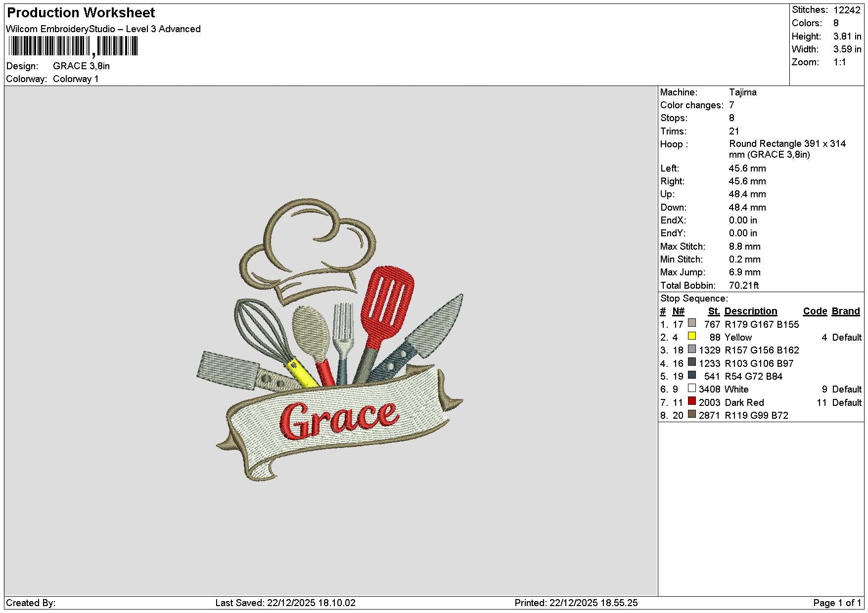Click the R103 G106 B97 color swatch
Screen dimensions: 868x613
(692, 362)
